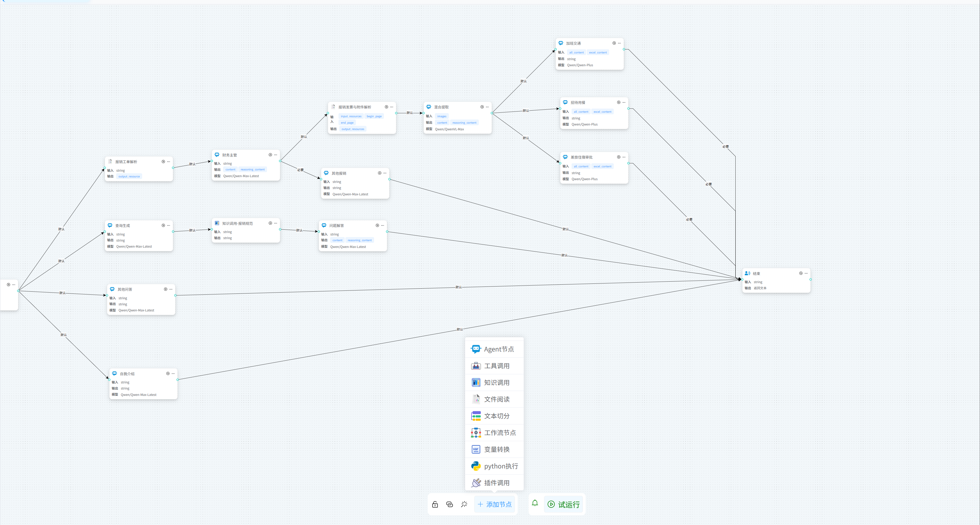The height and width of the screenshot is (525, 980).
Task: Click the output_resource tag in 报销工单解析 node
Action: click(x=129, y=176)
